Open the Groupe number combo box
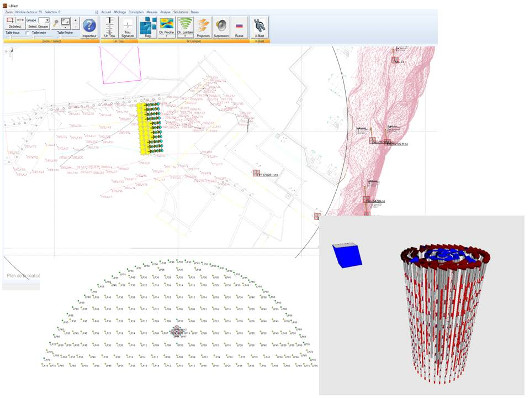 point(44,20)
